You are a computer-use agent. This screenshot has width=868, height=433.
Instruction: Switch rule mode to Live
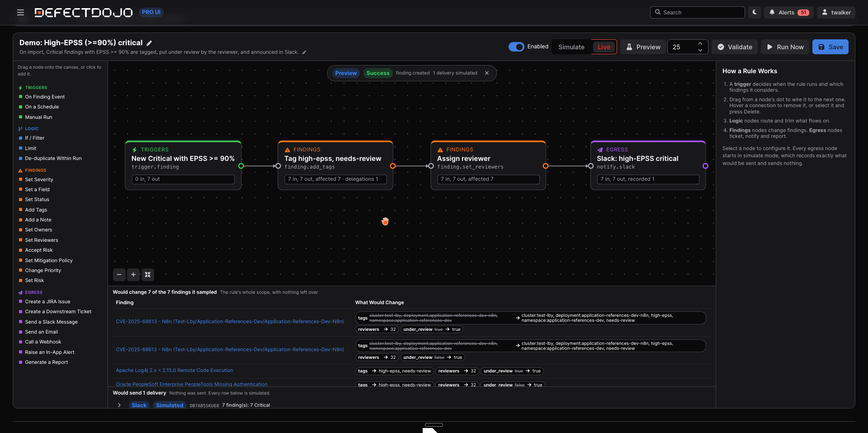(x=604, y=47)
